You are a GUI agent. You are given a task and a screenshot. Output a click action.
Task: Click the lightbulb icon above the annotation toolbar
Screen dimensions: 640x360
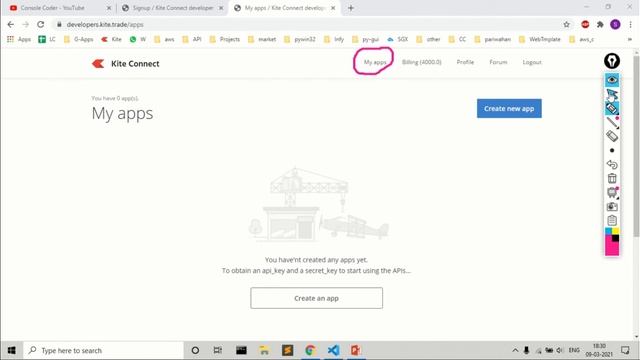click(x=612, y=61)
